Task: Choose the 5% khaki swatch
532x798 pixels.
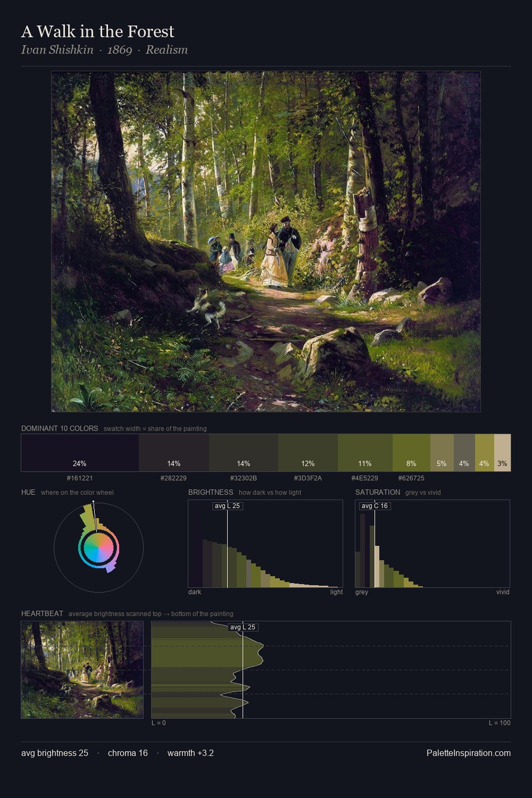Action: [x=442, y=453]
